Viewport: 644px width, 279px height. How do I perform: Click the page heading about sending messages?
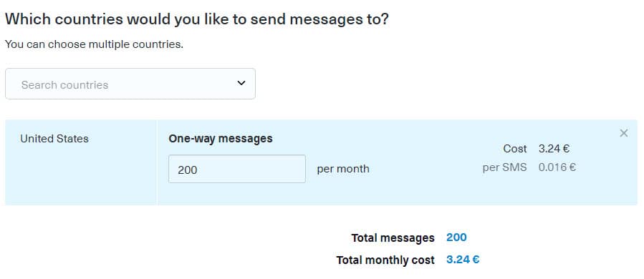point(197,19)
